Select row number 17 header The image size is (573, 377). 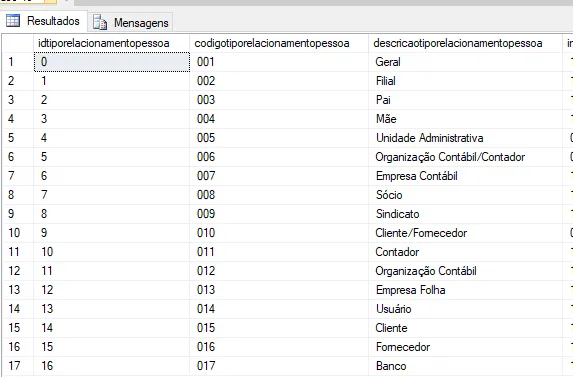click(x=18, y=366)
